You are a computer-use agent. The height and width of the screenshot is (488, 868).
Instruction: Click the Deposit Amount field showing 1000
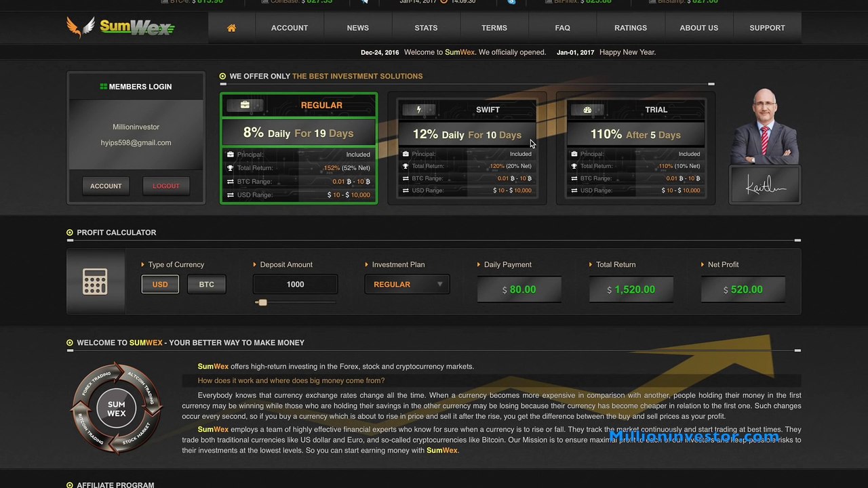click(295, 285)
